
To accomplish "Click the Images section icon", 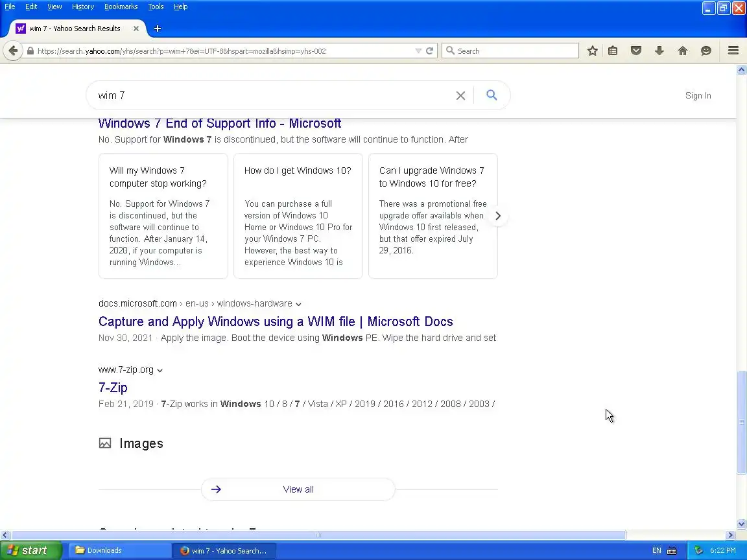I will click(x=105, y=443).
